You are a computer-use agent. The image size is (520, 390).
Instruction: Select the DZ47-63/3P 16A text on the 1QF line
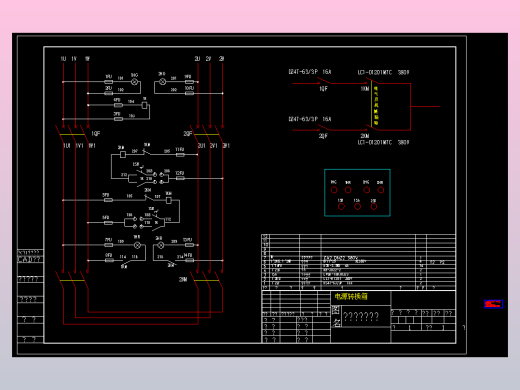click(310, 72)
